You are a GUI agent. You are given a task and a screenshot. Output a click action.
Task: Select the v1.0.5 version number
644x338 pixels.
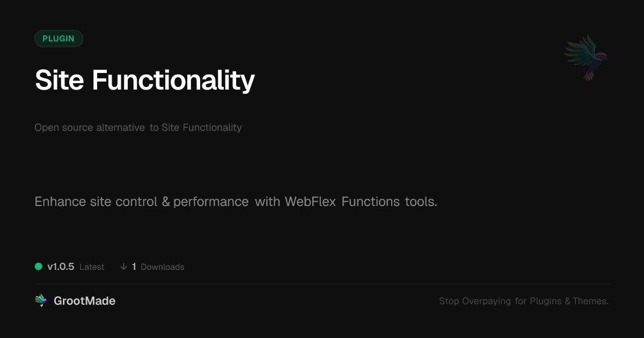(61, 267)
